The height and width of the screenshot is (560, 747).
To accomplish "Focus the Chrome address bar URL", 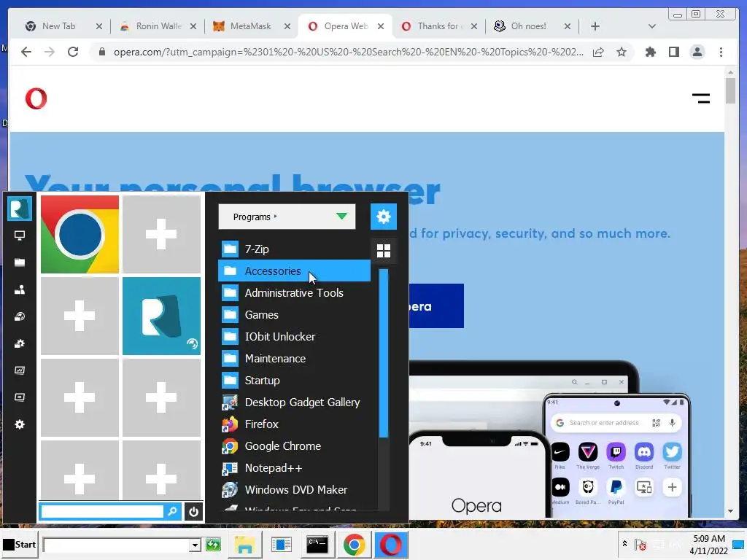I will [348, 52].
